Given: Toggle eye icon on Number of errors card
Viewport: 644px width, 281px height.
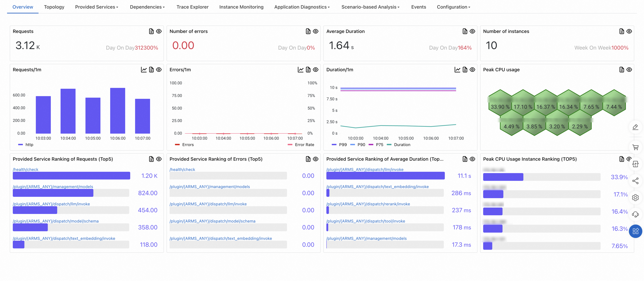Looking at the screenshot, I should [316, 31].
